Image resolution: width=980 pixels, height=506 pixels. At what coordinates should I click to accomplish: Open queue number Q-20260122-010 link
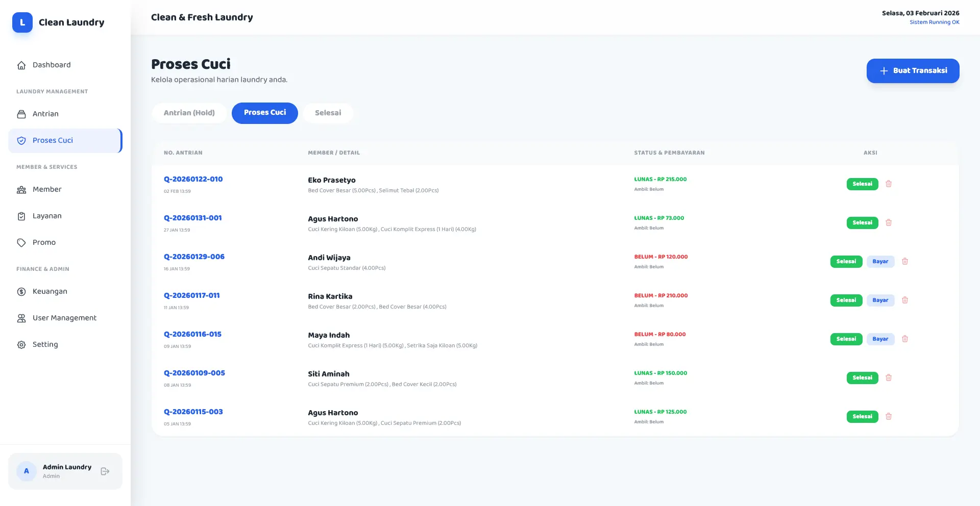pyautogui.click(x=193, y=179)
